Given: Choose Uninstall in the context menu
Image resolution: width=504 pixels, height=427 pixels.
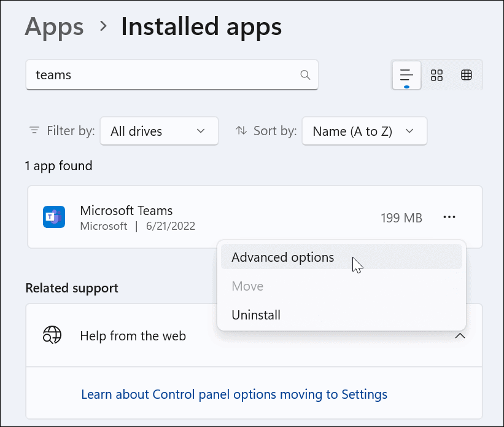Looking at the screenshot, I should pos(256,315).
